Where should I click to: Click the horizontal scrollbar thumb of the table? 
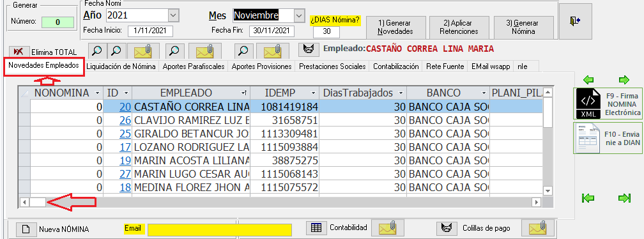38,202
